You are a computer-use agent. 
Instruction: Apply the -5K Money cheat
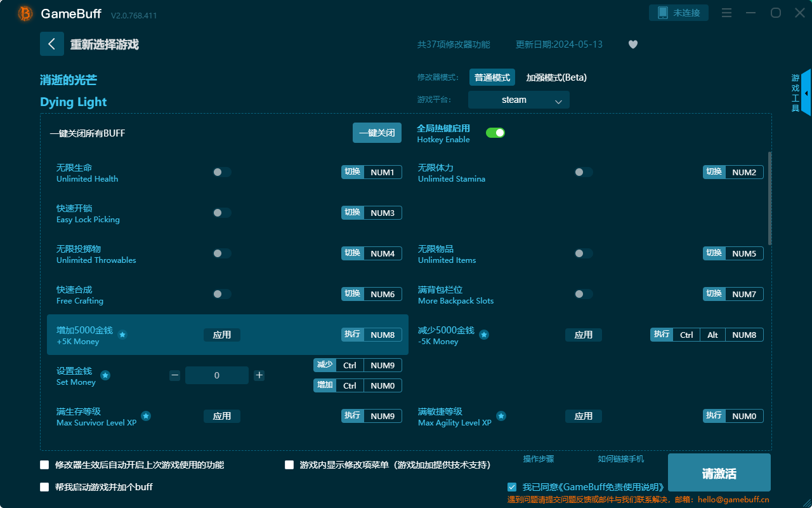pos(584,335)
